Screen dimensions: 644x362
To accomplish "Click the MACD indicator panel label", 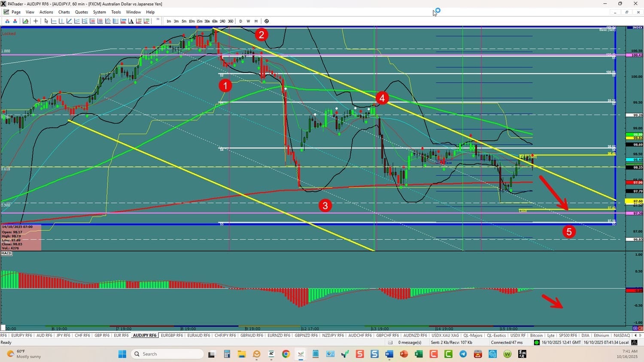I will 6,253.
